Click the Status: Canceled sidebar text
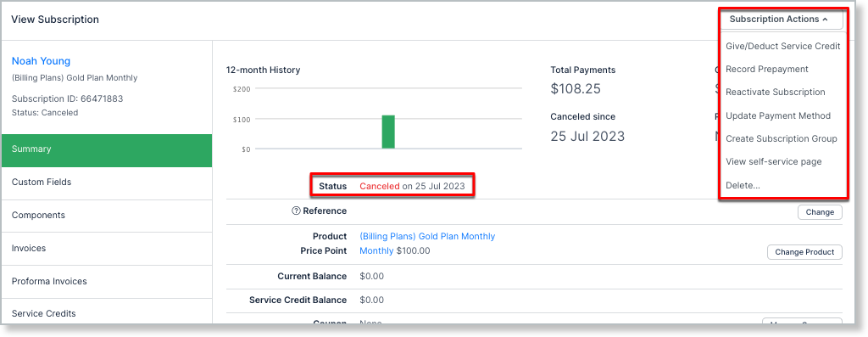868x337 pixels. pos(45,113)
